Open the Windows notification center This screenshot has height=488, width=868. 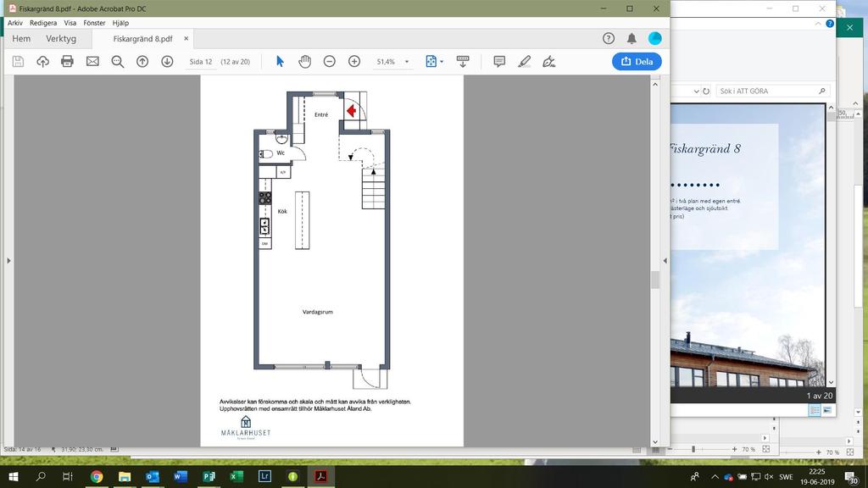851,477
